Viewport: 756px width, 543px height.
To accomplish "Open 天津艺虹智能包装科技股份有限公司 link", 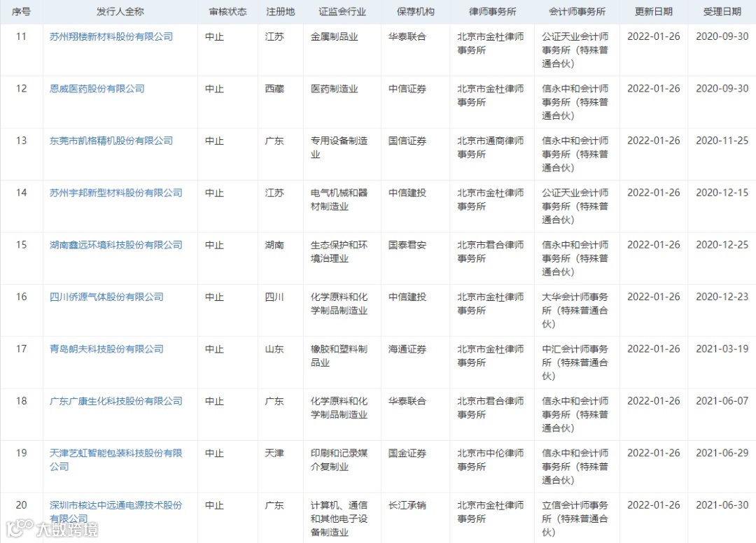I will click(x=115, y=460).
